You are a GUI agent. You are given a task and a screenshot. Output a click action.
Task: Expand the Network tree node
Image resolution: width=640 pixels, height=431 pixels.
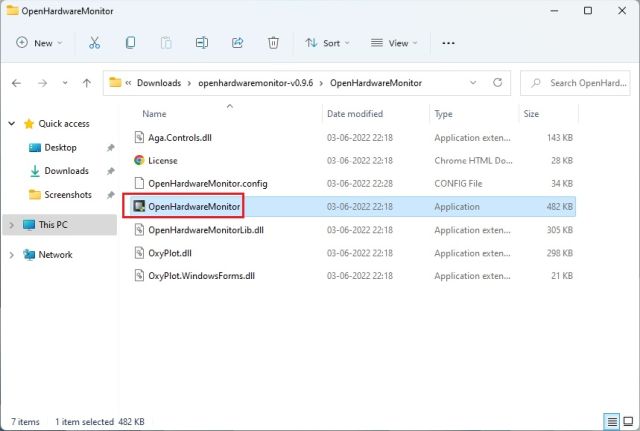point(12,255)
